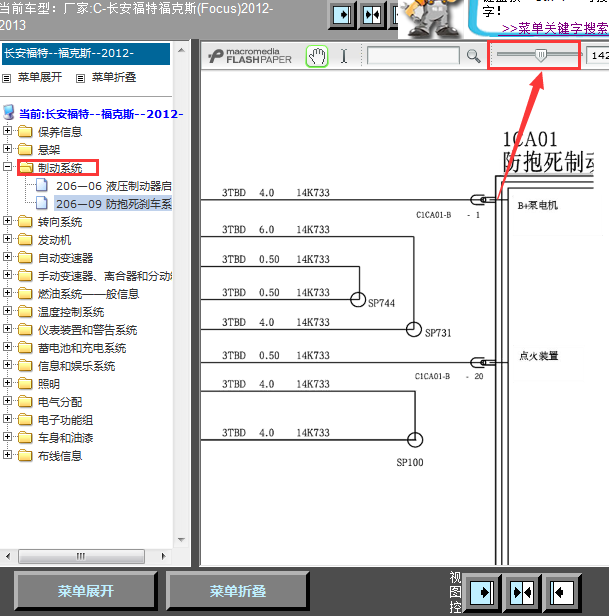Screen dimensions: 609x616
Task: Click the Macromedia FlashPaper logo
Action: (x=250, y=56)
